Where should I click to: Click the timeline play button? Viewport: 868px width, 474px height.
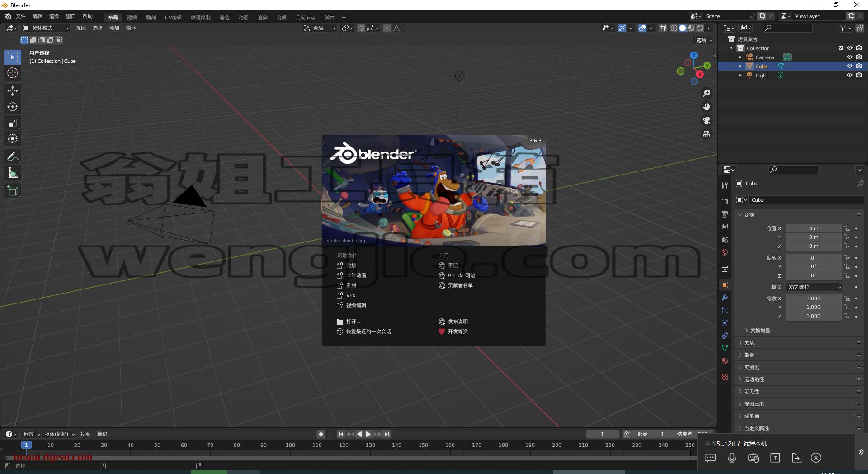coord(368,434)
